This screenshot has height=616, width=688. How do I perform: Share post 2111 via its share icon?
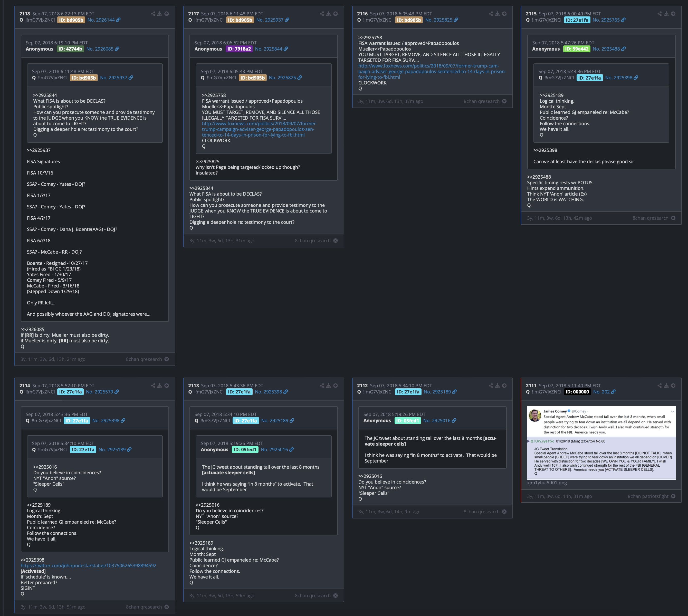(660, 386)
